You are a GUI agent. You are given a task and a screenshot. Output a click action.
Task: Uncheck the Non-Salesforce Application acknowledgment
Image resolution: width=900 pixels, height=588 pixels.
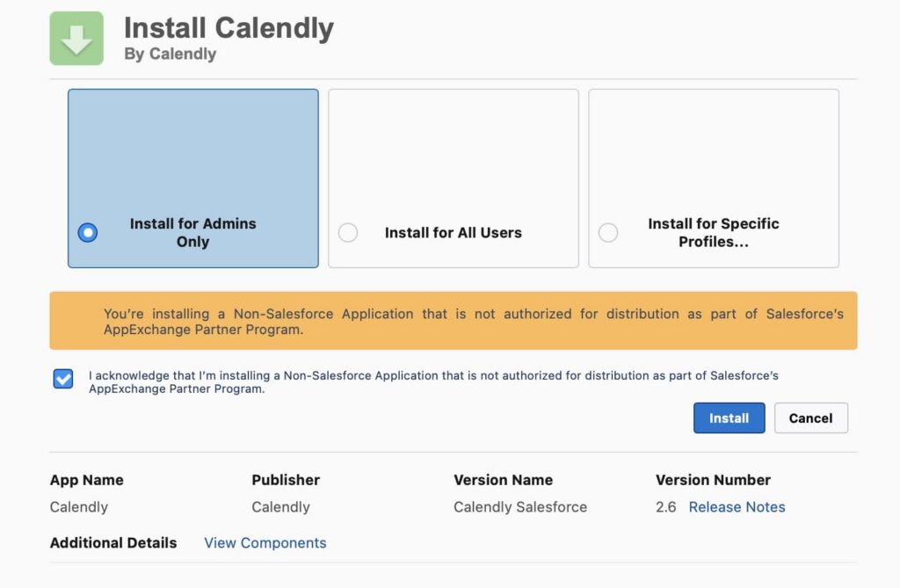(63, 378)
